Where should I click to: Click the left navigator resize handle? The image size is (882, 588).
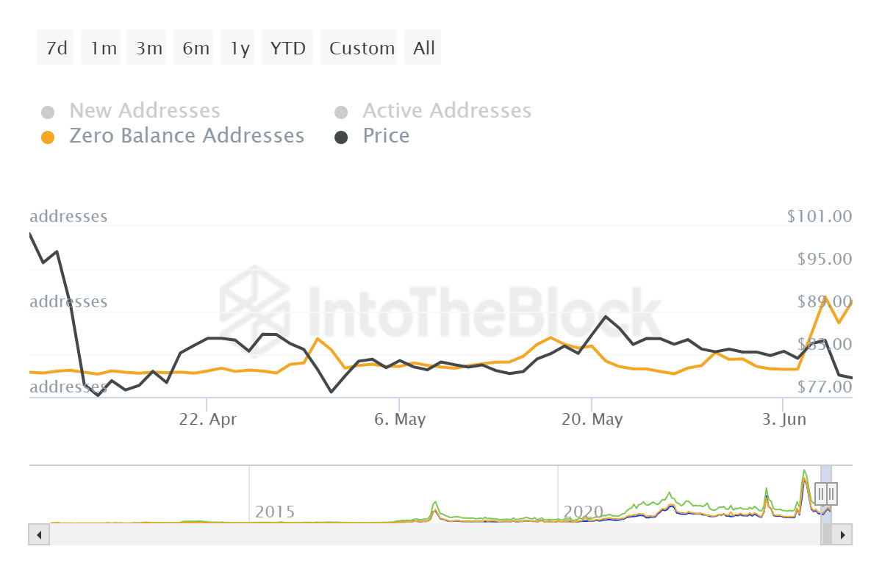click(x=821, y=493)
